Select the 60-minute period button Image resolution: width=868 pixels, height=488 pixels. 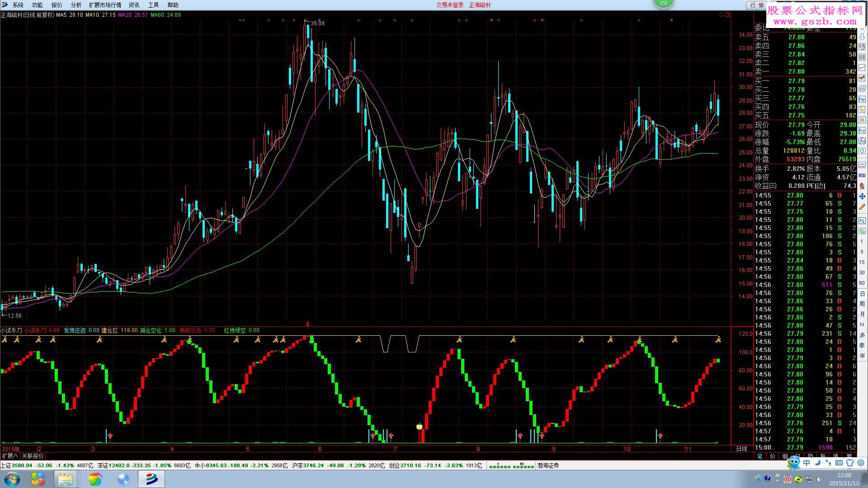pos(862,283)
